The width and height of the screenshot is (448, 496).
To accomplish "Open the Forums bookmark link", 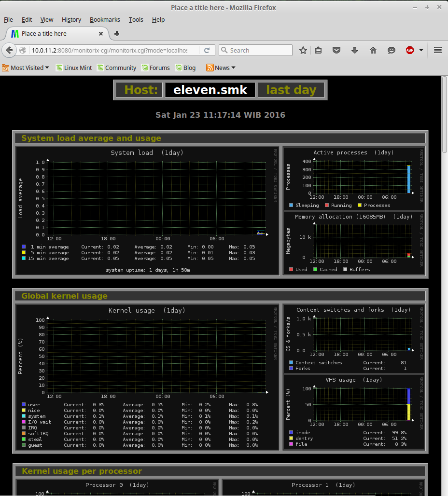I will pos(156,68).
